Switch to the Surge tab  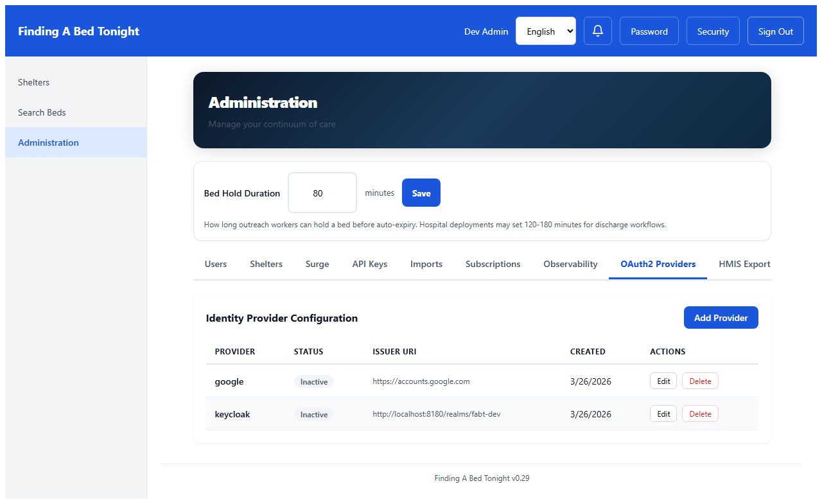click(x=317, y=264)
